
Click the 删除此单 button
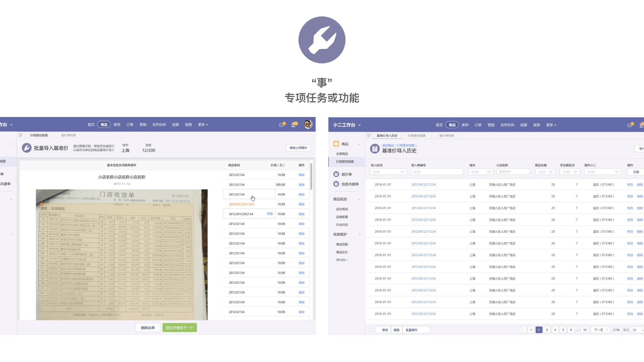point(148,328)
